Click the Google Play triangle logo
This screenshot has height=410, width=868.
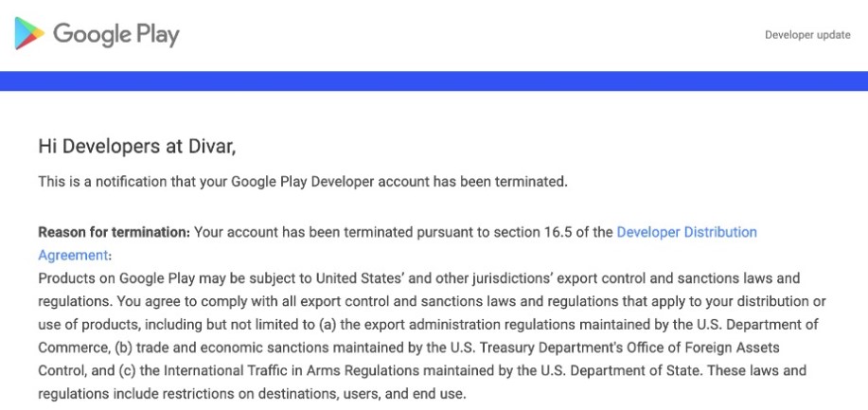[29, 33]
